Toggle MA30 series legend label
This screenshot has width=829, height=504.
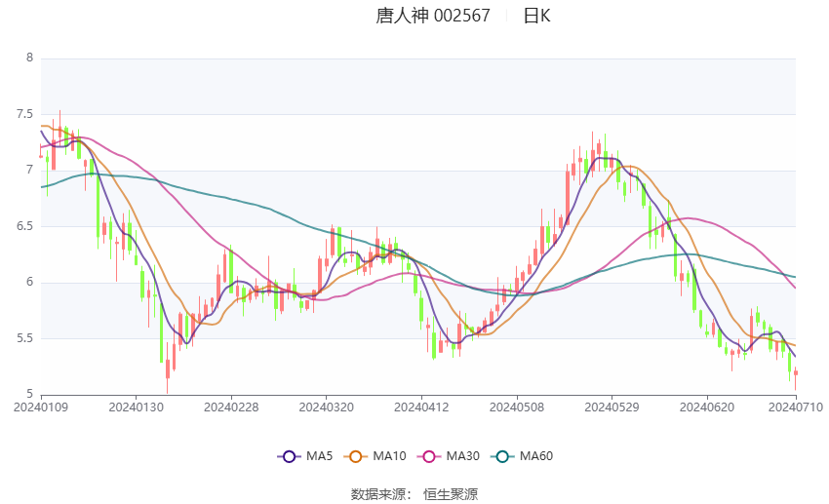tap(461, 456)
